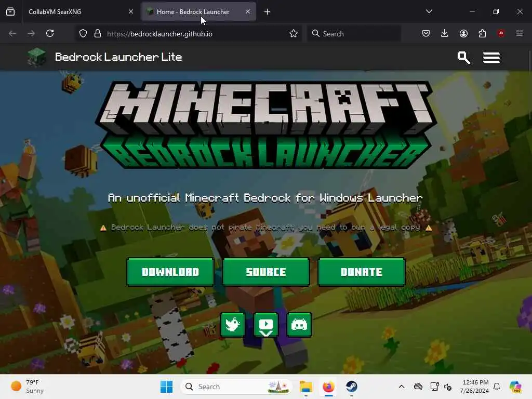Open Steam from the taskbar
532x399 pixels.
point(351,387)
